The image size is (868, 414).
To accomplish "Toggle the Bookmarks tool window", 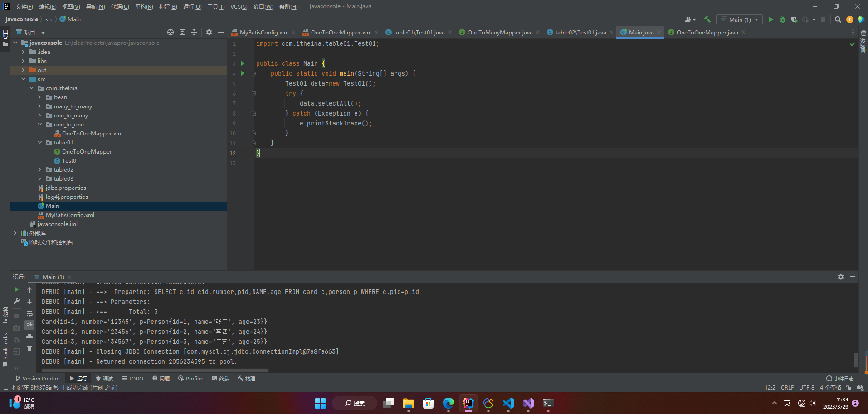I will pyautogui.click(x=5, y=350).
